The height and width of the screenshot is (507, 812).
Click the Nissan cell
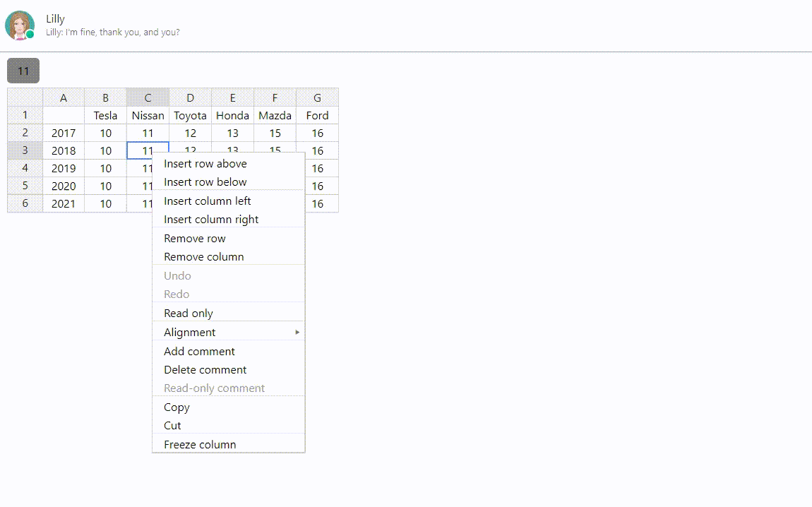[148, 116]
